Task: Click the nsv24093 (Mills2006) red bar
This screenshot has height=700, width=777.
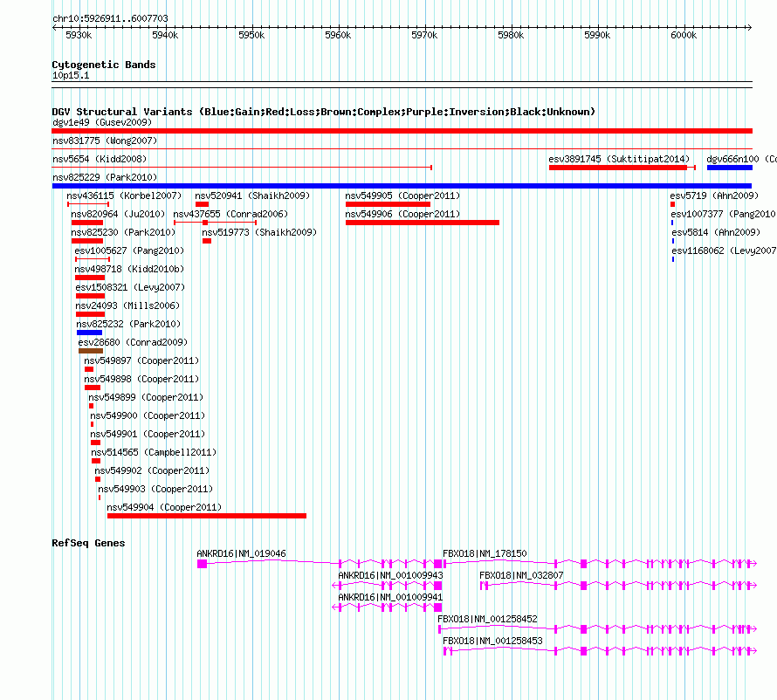Action: [90, 314]
